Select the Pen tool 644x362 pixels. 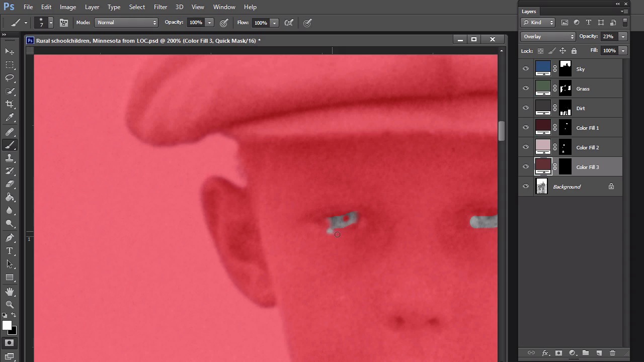pyautogui.click(x=10, y=238)
